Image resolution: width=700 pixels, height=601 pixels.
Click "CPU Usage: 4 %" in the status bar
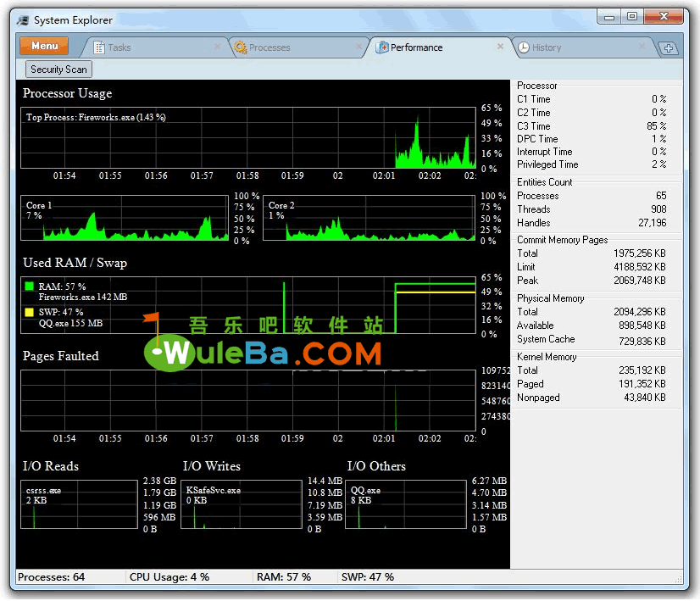click(169, 577)
